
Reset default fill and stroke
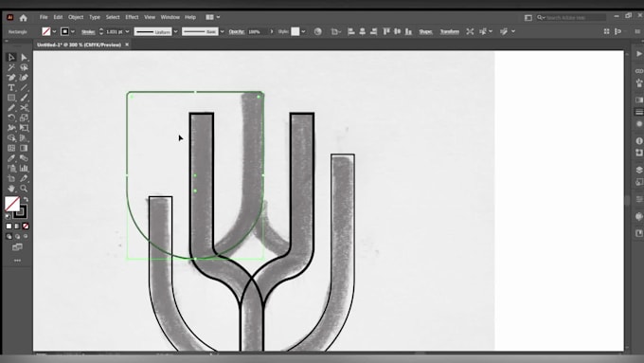click(9, 216)
